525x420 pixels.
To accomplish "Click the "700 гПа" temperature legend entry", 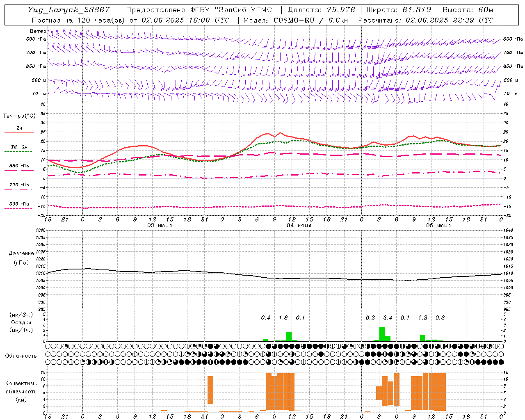I will 19,185.
